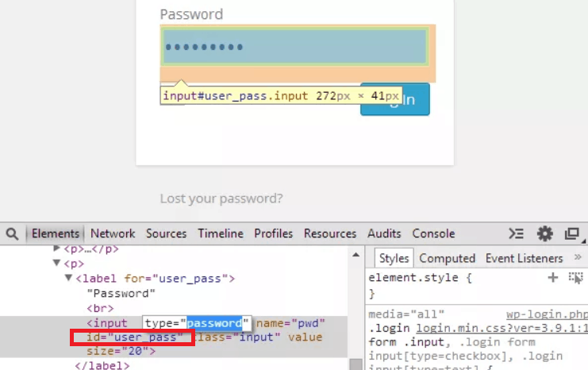Open DevTools settings gear
This screenshot has width=588, height=370.
(544, 233)
